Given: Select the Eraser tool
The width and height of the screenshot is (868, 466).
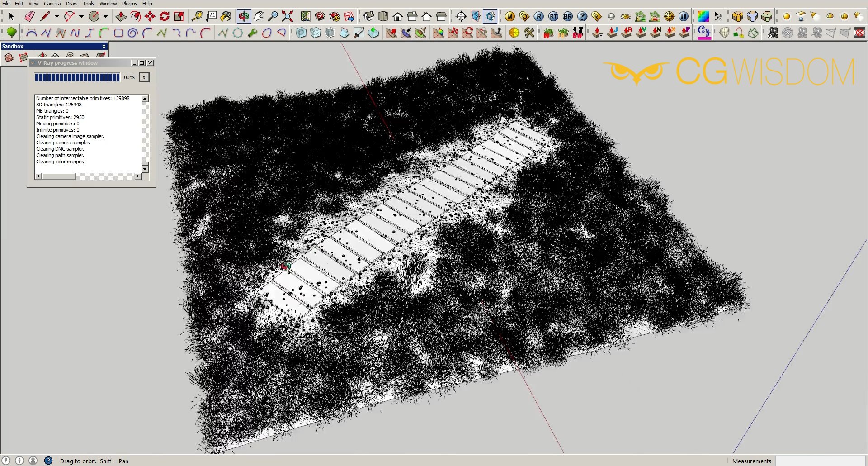Looking at the screenshot, I should point(30,17).
